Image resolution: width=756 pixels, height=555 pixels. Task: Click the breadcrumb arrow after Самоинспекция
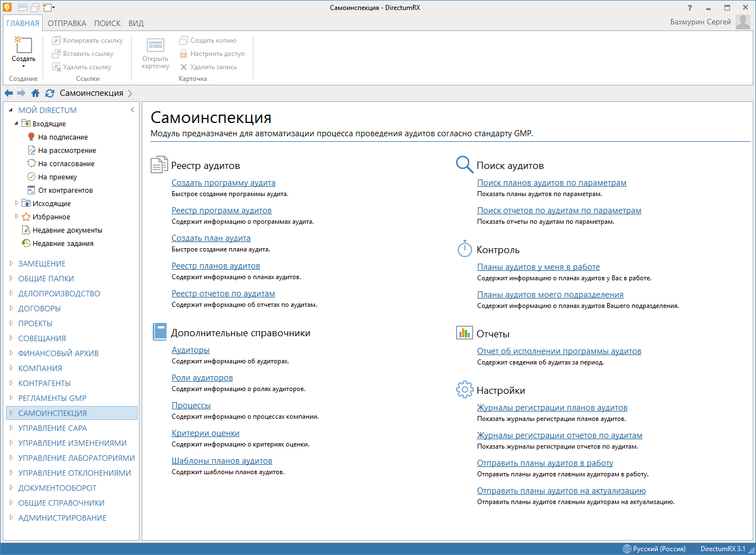coord(130,93)
